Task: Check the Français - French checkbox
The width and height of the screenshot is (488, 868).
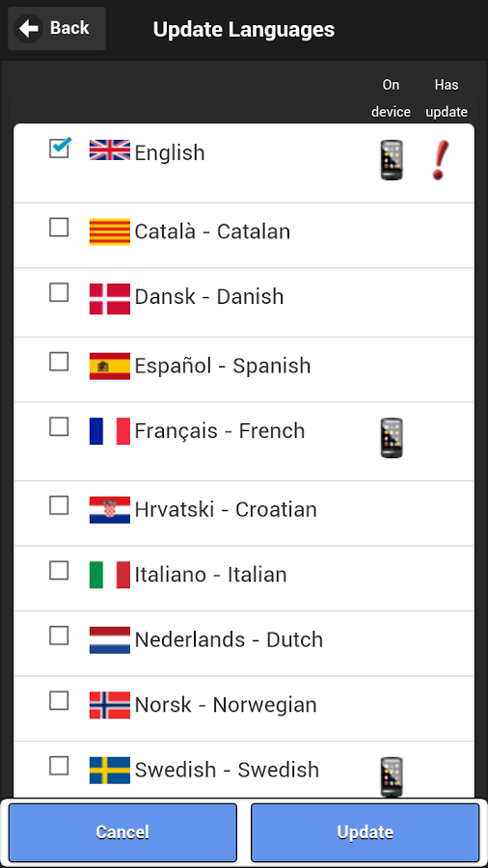Action: pyautogui.click(x=59, y=427)
